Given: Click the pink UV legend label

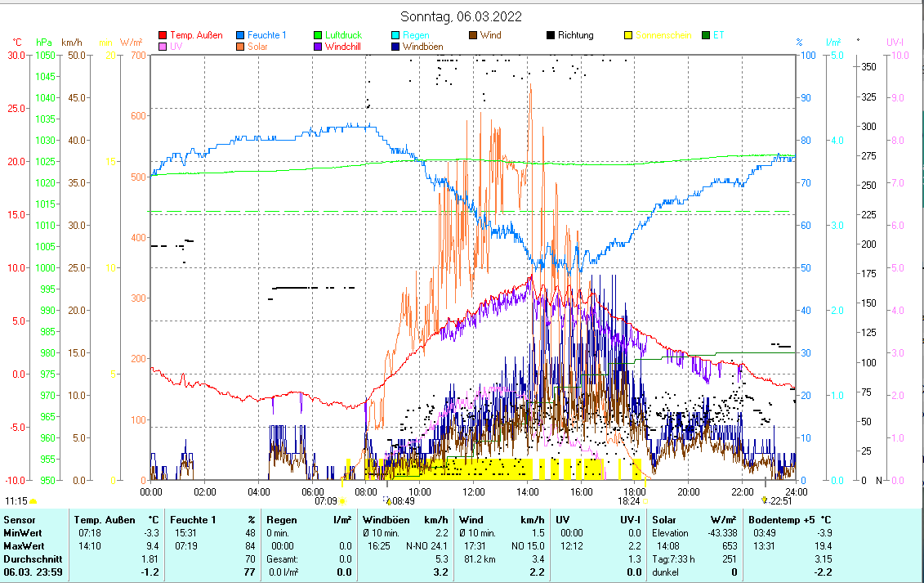Looking at the screenshot, I should coord(176,47).
